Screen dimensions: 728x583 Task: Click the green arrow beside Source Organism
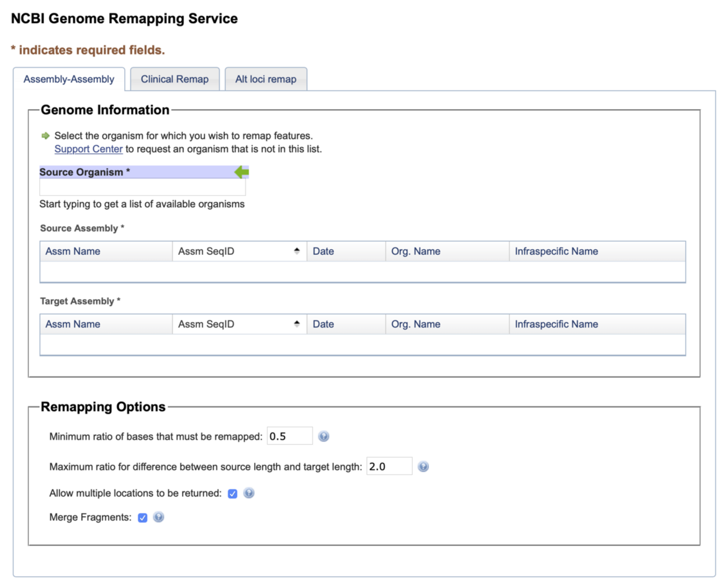coord(241,172)
